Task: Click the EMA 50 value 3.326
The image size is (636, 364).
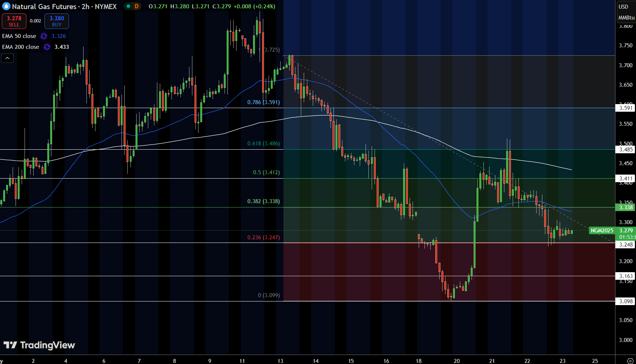Action: [x=59, y=36]
